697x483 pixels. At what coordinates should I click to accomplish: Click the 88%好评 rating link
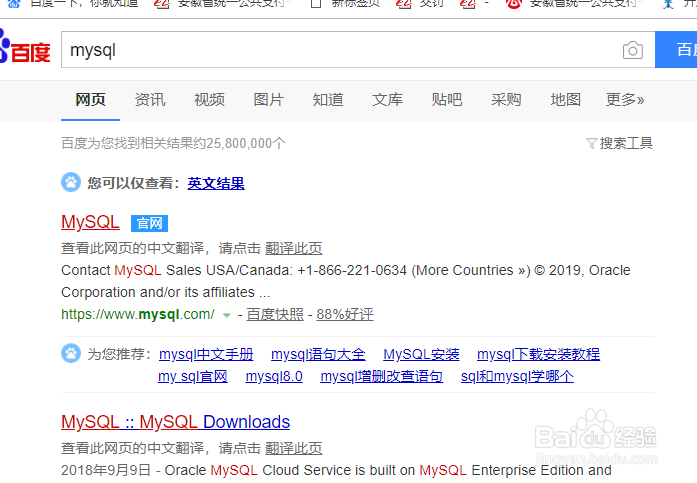click(345, 315)
